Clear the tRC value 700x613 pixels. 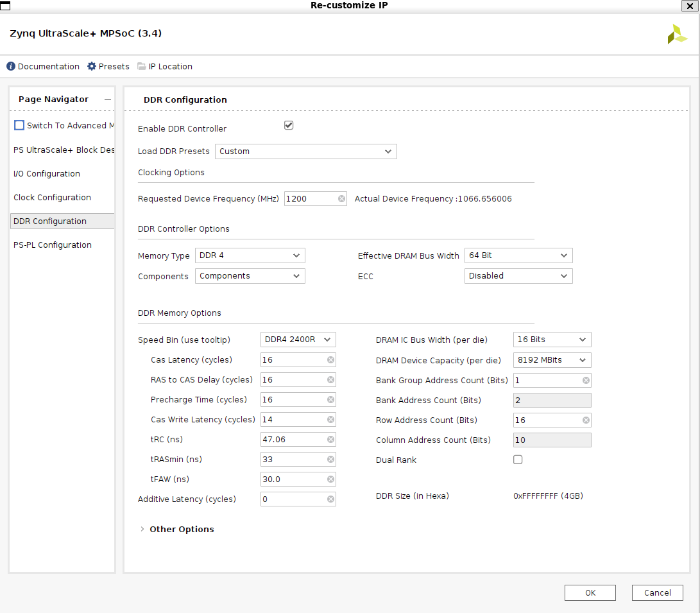pos(331,439)
